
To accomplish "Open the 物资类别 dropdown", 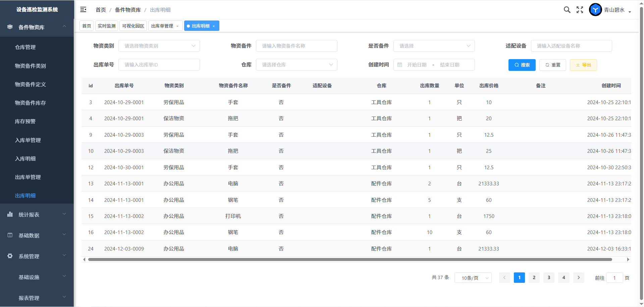I will point(159,46).
